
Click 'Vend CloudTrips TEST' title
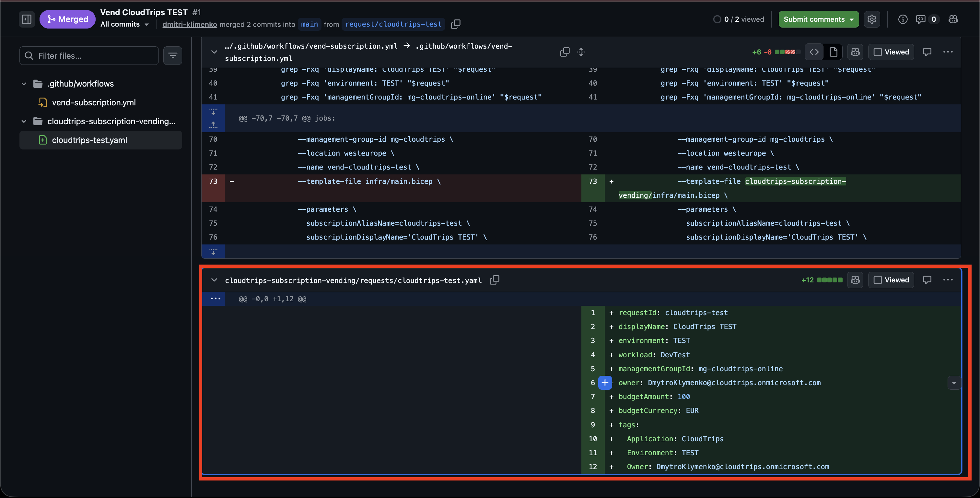coord(144,12)
